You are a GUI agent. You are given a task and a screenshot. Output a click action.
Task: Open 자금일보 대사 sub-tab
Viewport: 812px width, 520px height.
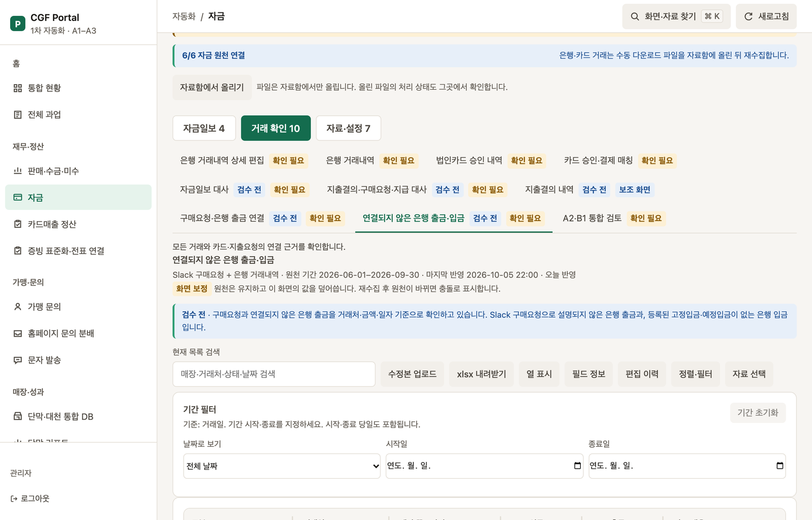tap(244, 190)
